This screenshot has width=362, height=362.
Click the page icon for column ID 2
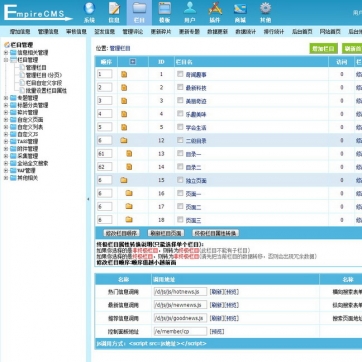point(124,88)
